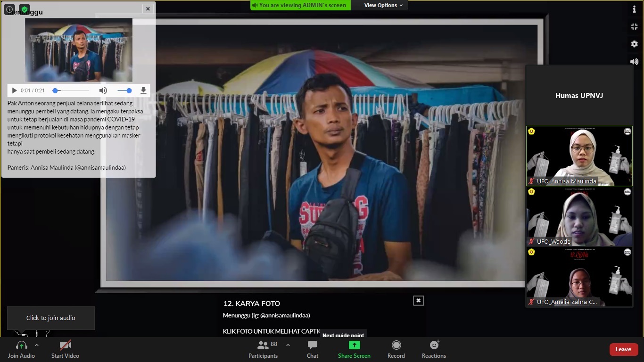This screenshot has height=362, width=644.
Task: Download the audio clip
Action: coord(143,90)
